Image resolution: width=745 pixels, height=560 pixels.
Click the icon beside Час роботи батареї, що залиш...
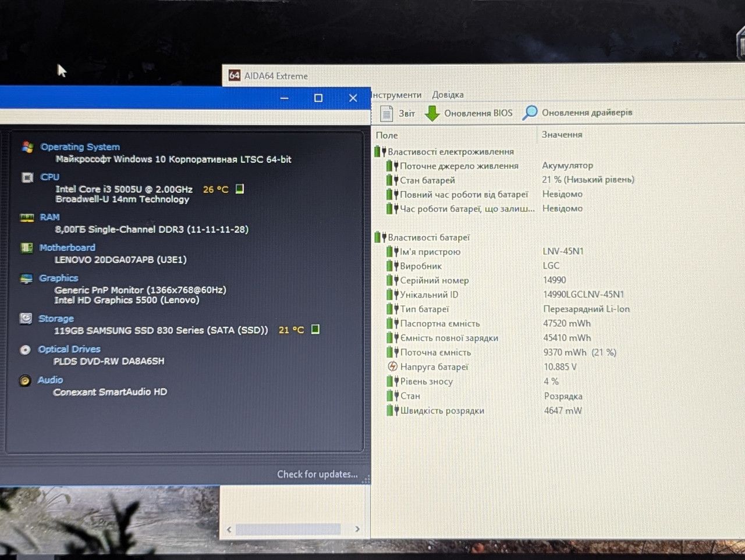coord(392,208)
